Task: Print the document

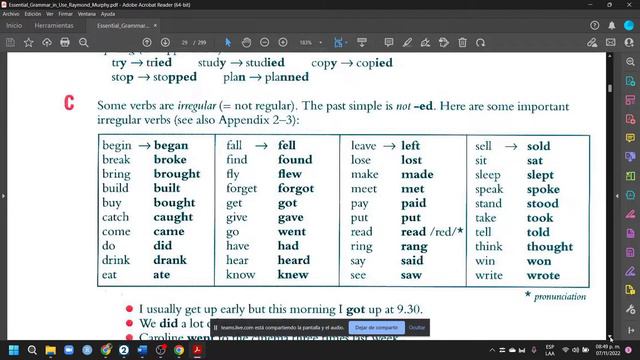Action: click(x=65, y=42)
